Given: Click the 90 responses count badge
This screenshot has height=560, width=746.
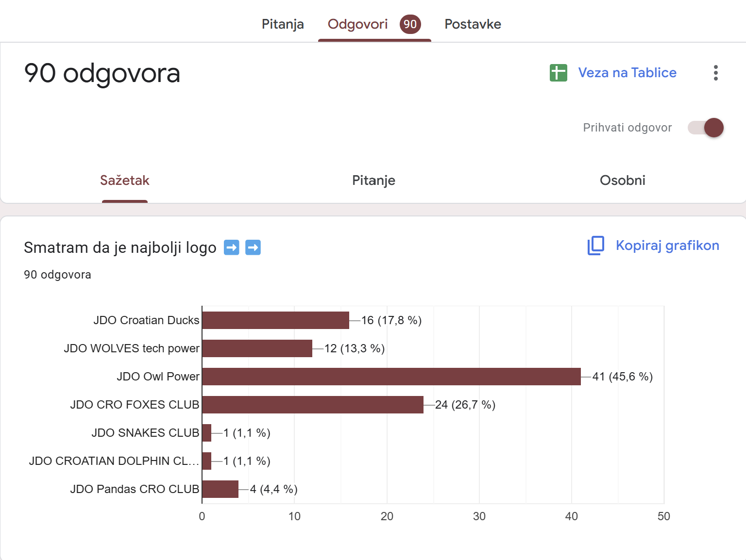Looking at the screenshot, I should [x=410, y=24].
